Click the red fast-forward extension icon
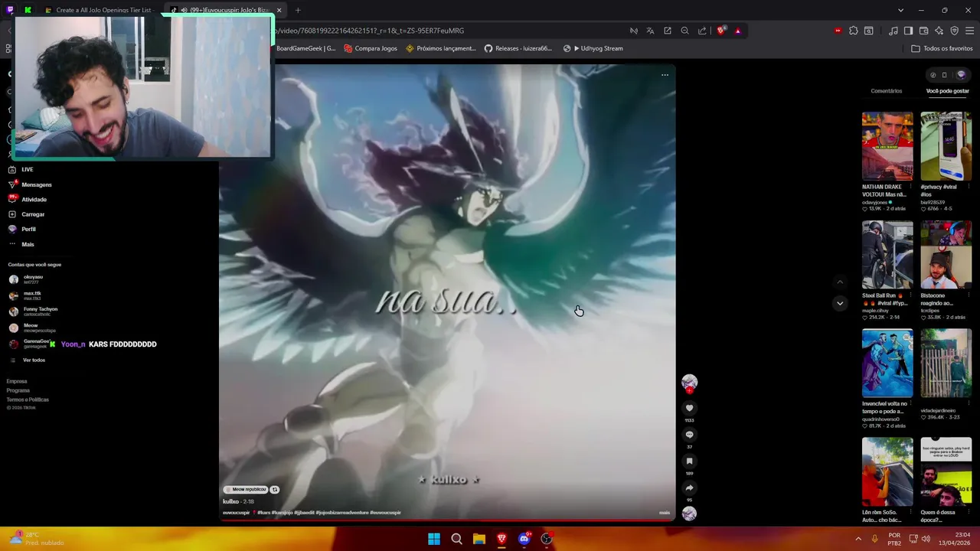Viewport: 980px width, 551px height. pos(838,31)
